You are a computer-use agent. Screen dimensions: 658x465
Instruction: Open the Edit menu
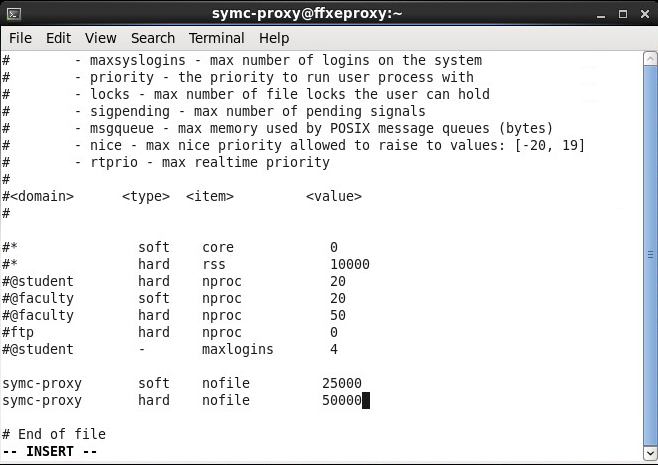point(58,38)
